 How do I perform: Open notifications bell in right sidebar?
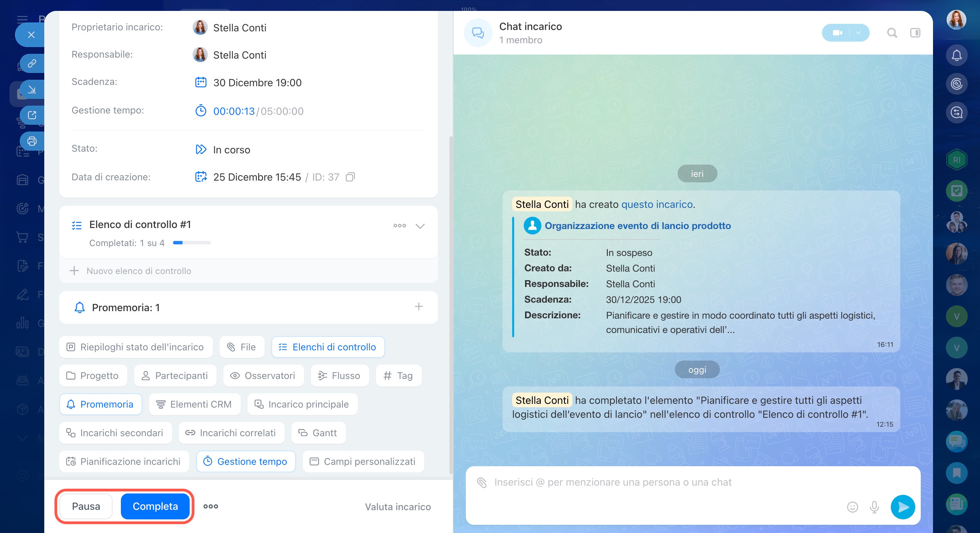957,56
